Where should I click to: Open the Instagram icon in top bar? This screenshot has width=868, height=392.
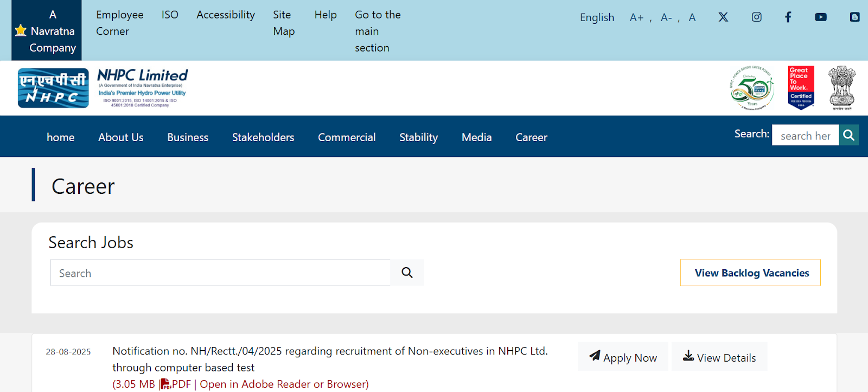click(x=756, y=17)
